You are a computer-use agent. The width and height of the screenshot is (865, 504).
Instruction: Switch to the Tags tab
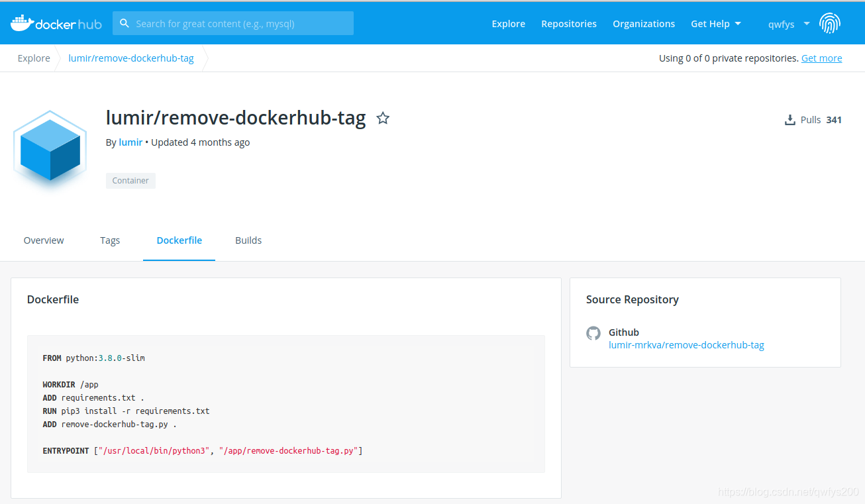click(x=110, y=240)
